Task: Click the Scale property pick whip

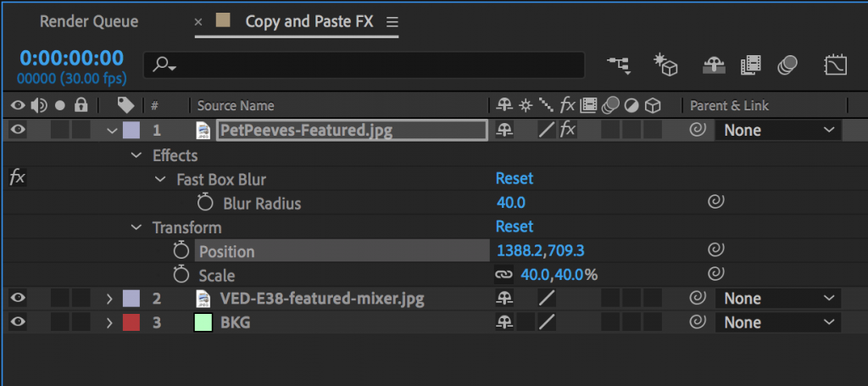Action: pyautogui.click(x=715, y=274)
